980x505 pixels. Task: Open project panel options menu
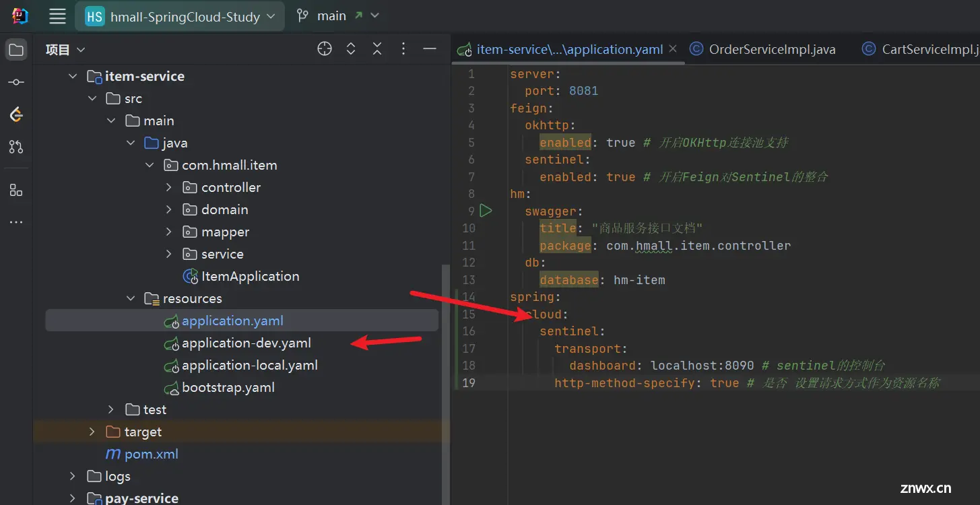403,48
